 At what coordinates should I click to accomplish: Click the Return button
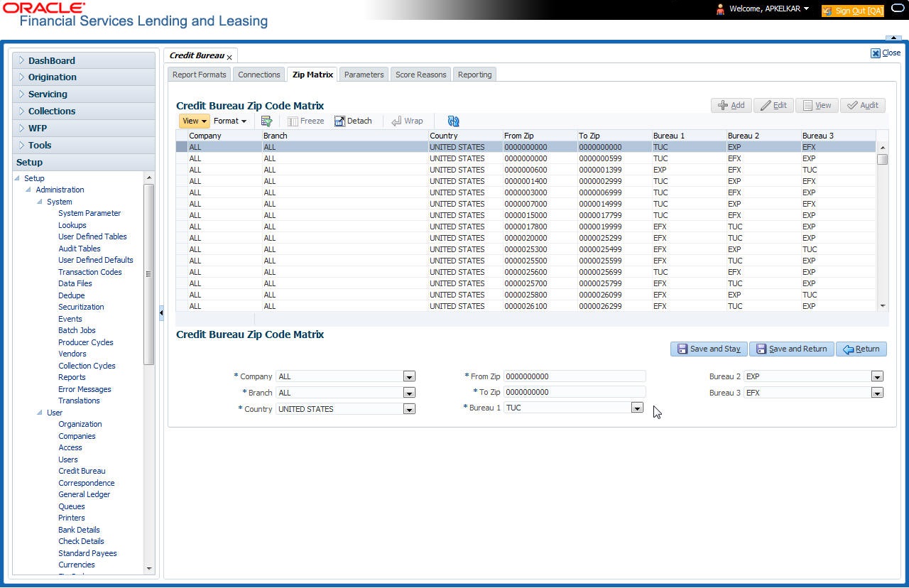861,349
